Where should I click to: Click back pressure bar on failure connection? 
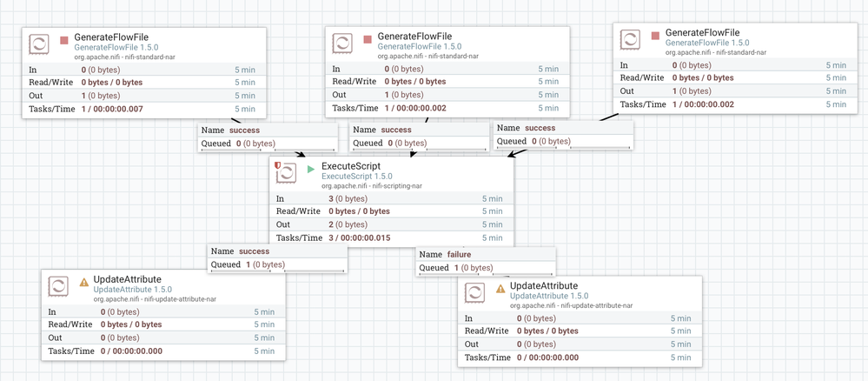coord(486,274)
